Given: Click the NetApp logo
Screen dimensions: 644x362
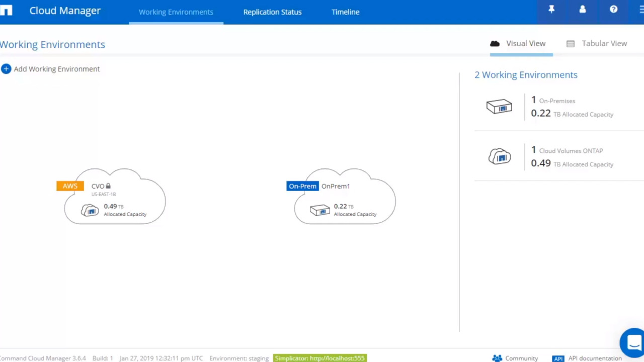Looking at the screenshot, I should (x=6, y=11).
